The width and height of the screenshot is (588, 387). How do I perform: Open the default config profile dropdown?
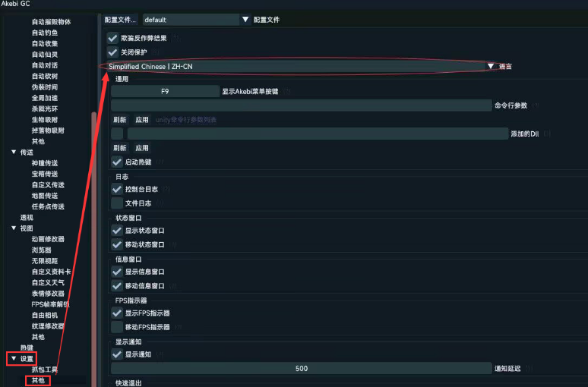197,20
